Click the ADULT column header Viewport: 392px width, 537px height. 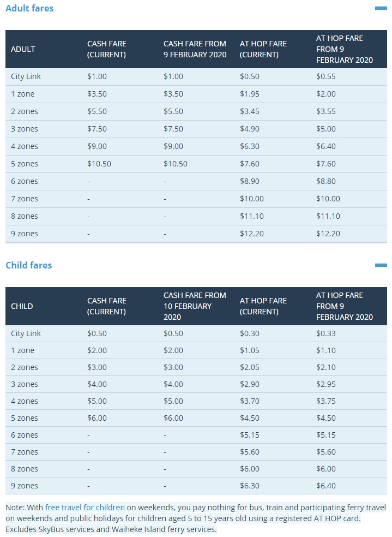tap(23, 49)
